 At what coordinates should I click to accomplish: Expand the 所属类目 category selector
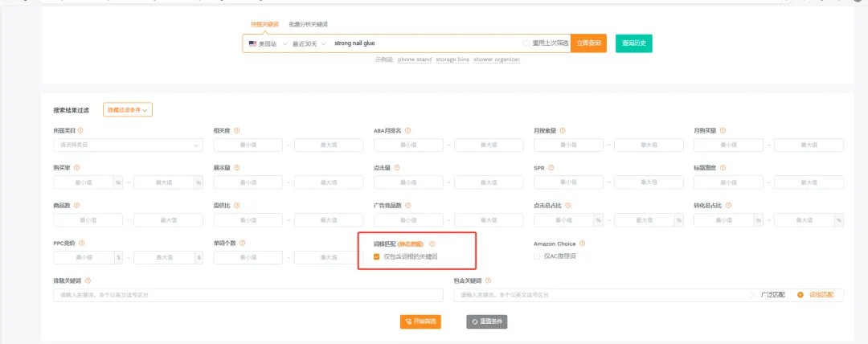(x=128, y=145)
